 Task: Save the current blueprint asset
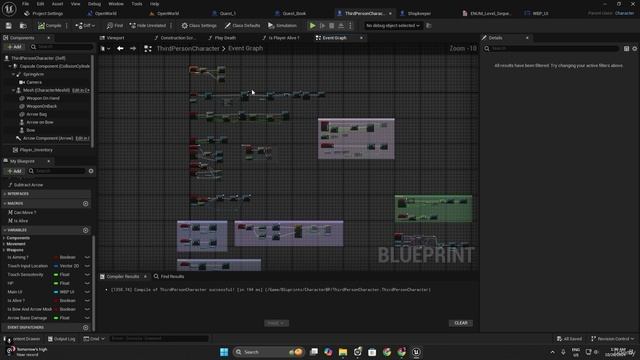[9, 26]
